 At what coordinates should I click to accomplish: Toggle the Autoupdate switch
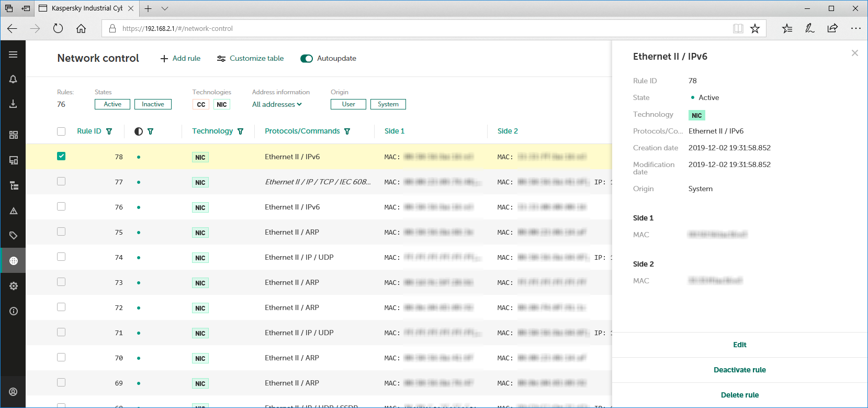tap(307, 59)
